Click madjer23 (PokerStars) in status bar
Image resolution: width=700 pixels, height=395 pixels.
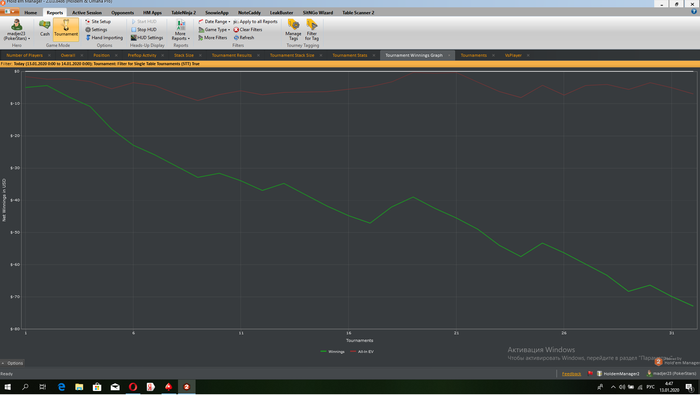(x=672, y=374)
